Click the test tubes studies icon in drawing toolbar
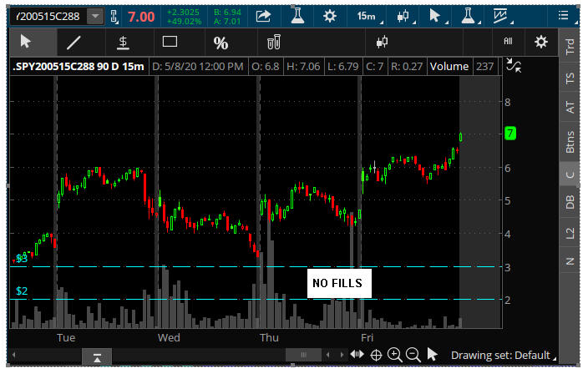Image resolution: width=588 pixels, height=379 pixels. point(274,42)
